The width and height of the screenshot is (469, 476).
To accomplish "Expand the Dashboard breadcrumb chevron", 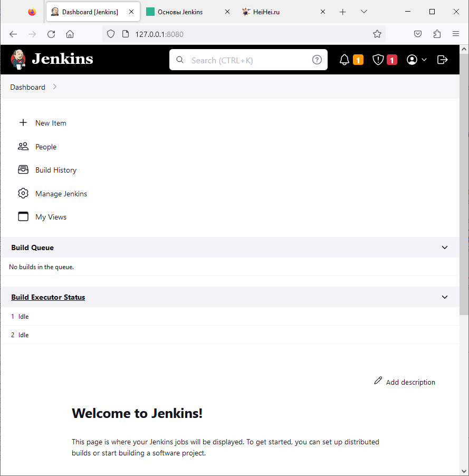I will pyautogui.click(x=55, y=87).
